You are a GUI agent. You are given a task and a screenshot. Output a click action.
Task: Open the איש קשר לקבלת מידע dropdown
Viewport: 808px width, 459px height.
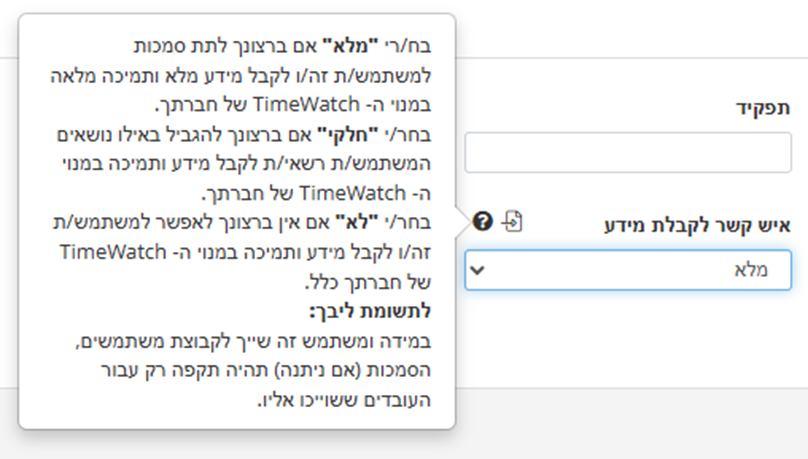[x=628, y=270]
